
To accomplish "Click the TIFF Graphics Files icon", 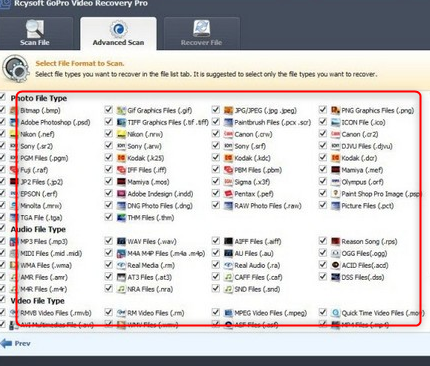I will 121,122.
